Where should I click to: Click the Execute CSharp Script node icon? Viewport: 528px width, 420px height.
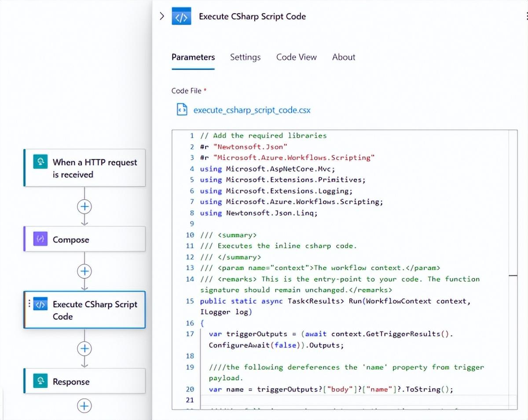point(40,305)
